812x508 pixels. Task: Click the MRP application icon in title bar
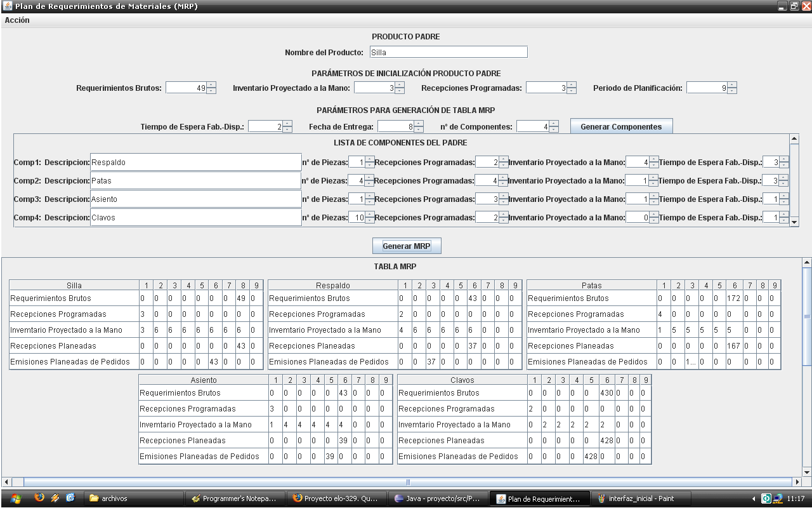click(6, 6)
